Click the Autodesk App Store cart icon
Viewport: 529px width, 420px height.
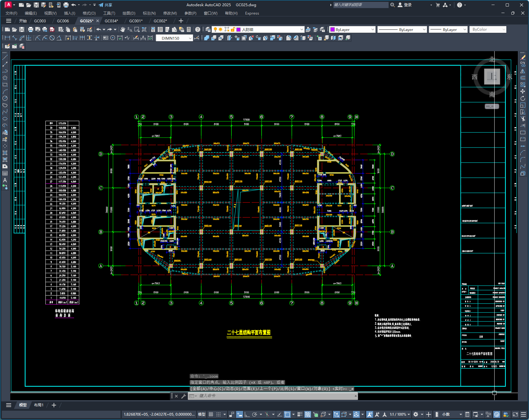(x=438, y=5)
